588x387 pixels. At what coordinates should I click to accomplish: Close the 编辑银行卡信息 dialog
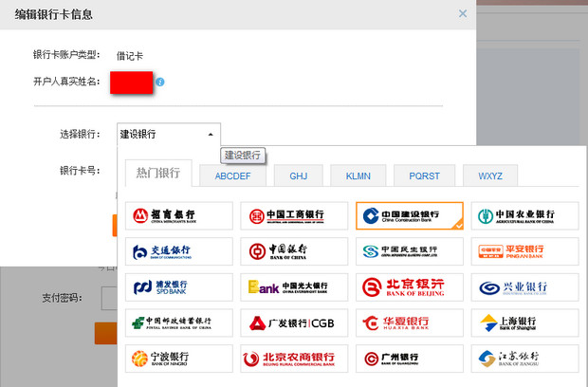(463, 13)
